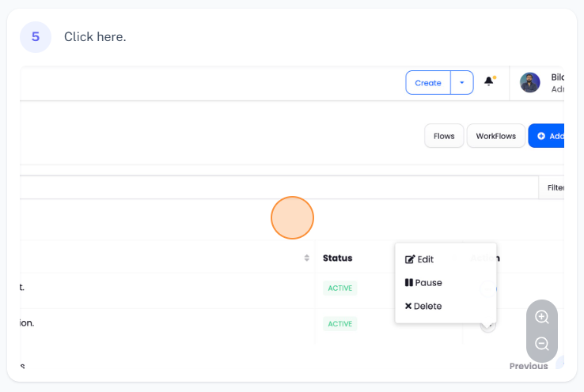
Task: Click the sort arrows beside Status column
Action: coord(307,258)
